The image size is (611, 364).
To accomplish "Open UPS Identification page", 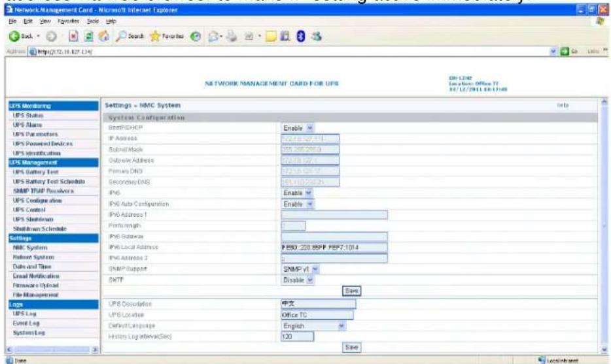I will coord(37,154).
